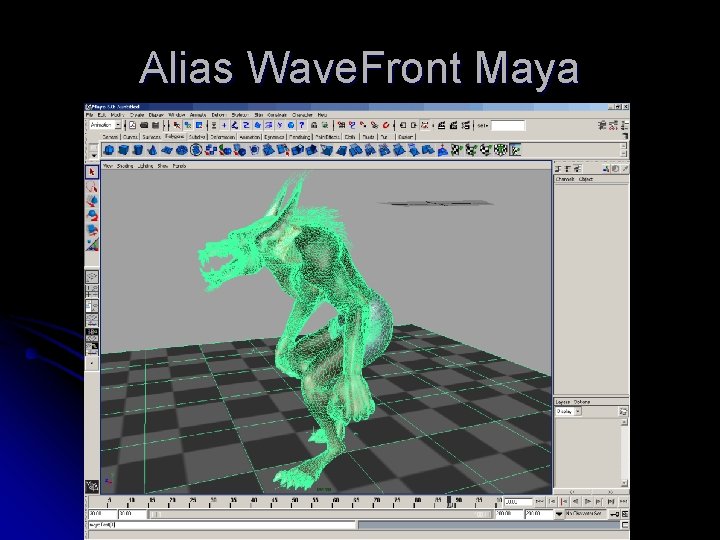Click the save scene status line icon
Viewport: 720px width, 540px height.
(155, 125)
